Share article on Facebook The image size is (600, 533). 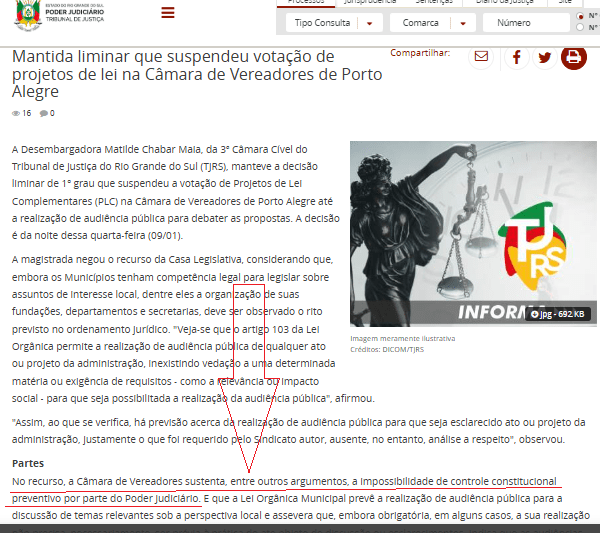pyautogui.click(x=517, y=57)
